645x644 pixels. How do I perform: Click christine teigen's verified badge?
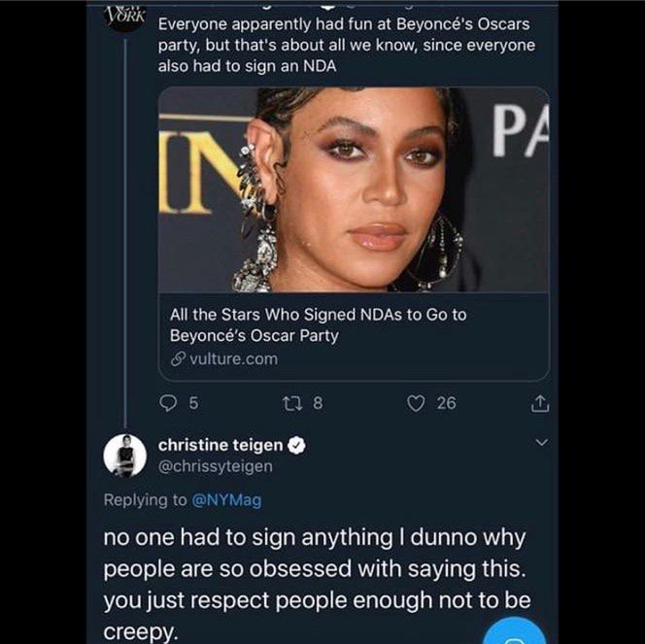click(x=298, y=445)
